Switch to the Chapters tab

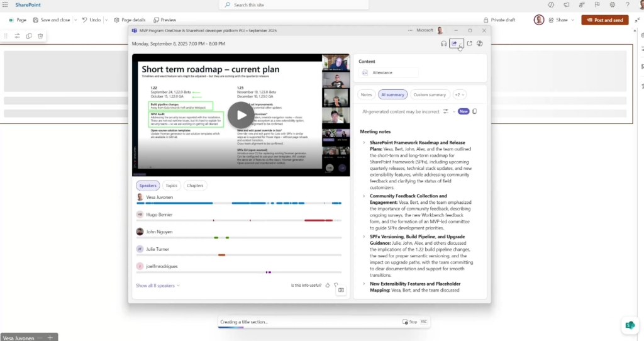195,186
